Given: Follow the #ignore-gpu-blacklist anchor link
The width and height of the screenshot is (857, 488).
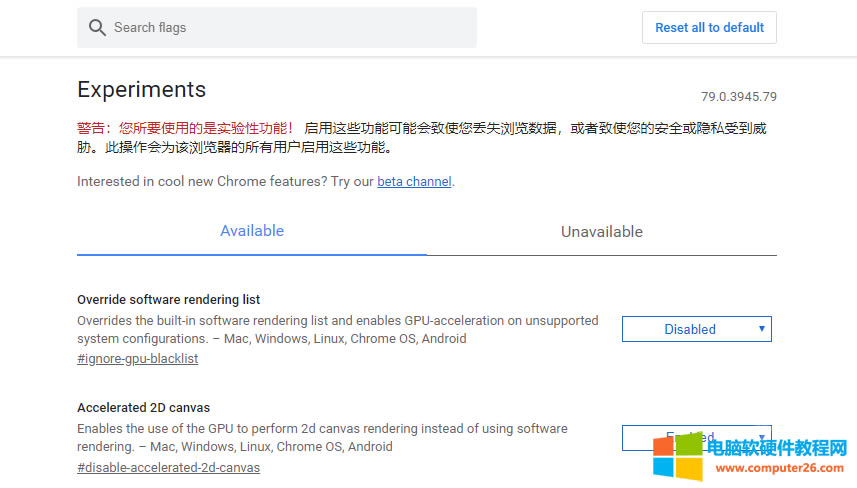Looking at the screenshot, I should (x=137, y=358).
